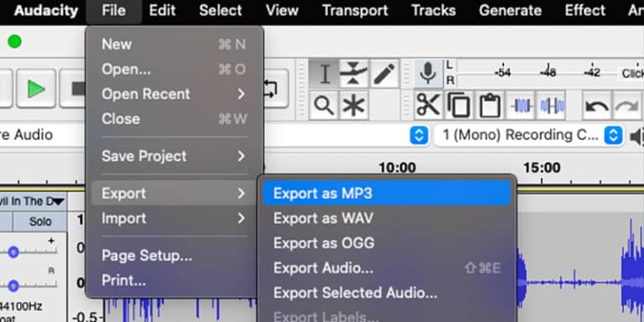Click the Trim audio outside selection icon
This screenshot has width=644, height=322.
[x=521, y=106]
